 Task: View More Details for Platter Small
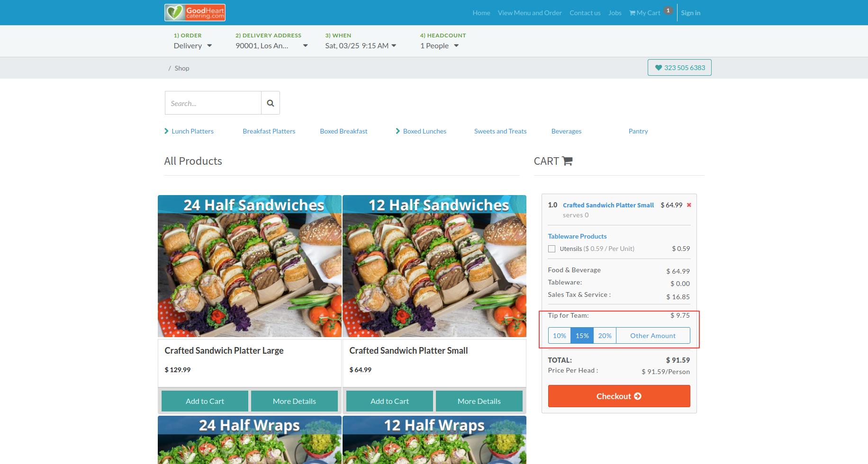pyautogui.click(x=479, y=401)
